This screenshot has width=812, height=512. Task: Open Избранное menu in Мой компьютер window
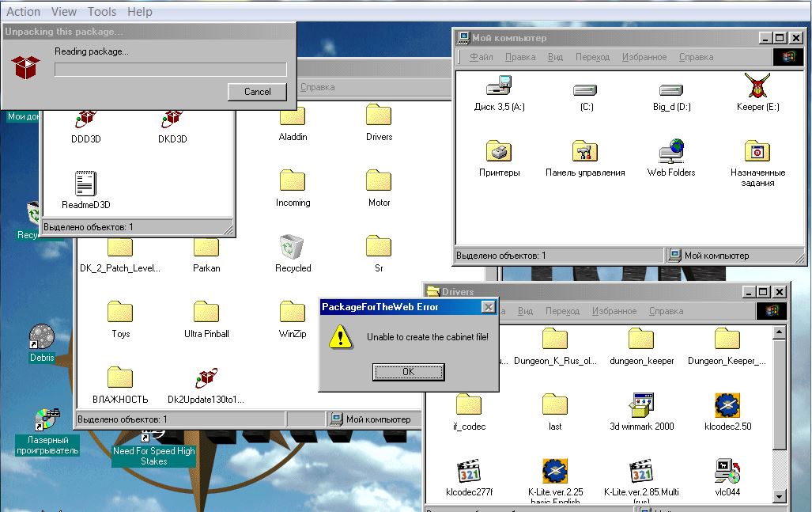[x=644, y=57]
